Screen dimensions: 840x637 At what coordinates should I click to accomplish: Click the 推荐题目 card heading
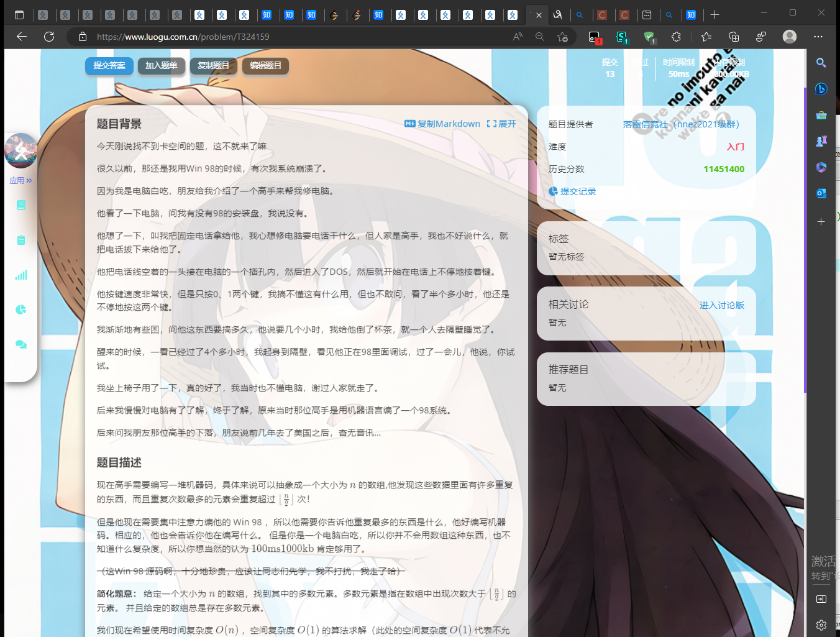[568, 369]
